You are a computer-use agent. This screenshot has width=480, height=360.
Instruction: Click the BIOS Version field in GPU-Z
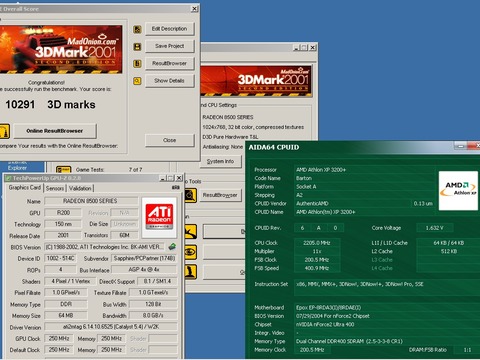[x=105, y=247]
